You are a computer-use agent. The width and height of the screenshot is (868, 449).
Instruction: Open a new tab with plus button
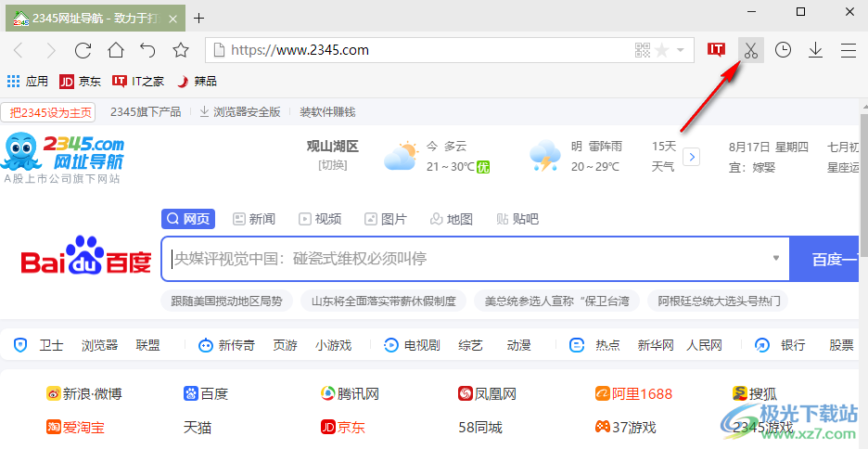(x=198, y=19)
